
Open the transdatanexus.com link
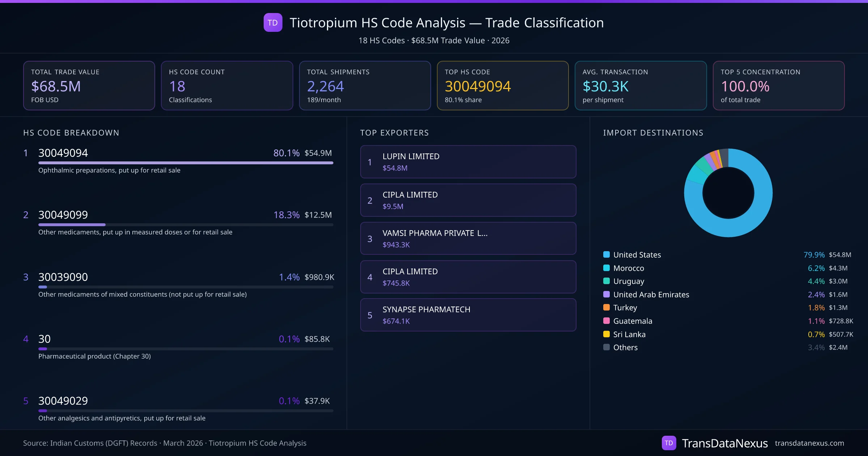(809, 443)
